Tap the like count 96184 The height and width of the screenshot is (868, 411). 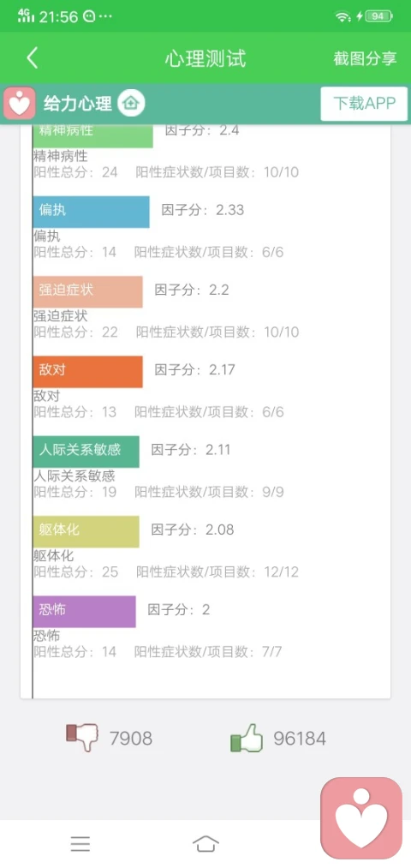click(300, 739)
